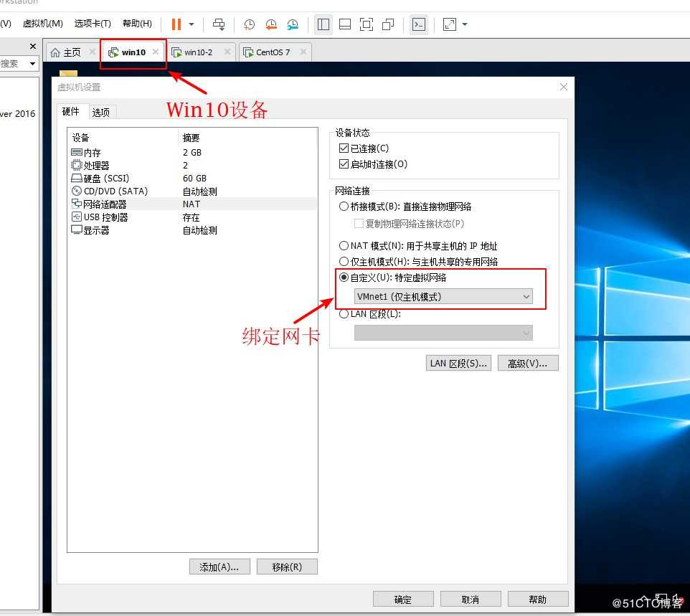Click the 添加(A)... button
This screenshot has width=690, height=616.
coord(219,567)
